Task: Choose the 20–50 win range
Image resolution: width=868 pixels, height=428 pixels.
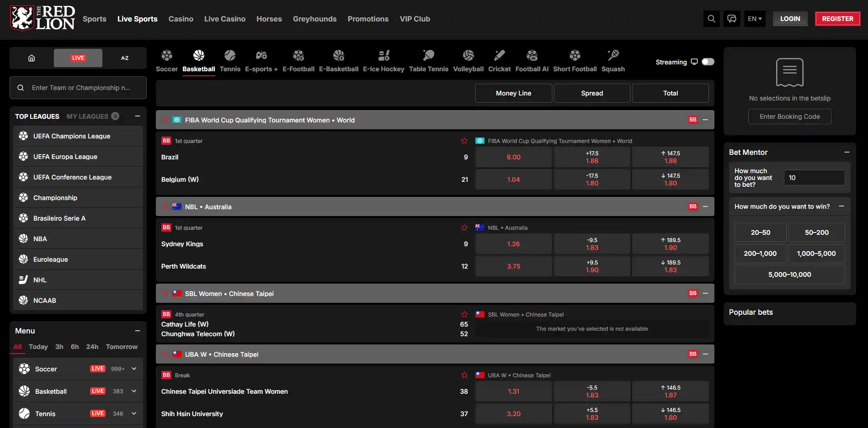Action: click(760, 232)
